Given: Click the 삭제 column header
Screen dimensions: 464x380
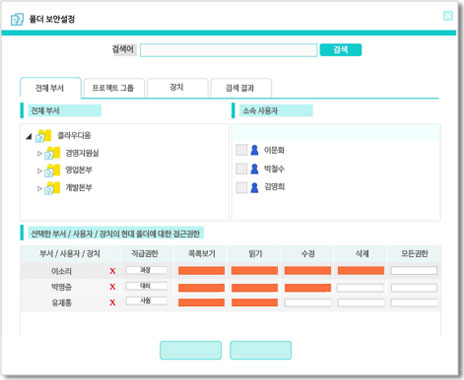Looking at the screenshot, I should click(362, 254).
